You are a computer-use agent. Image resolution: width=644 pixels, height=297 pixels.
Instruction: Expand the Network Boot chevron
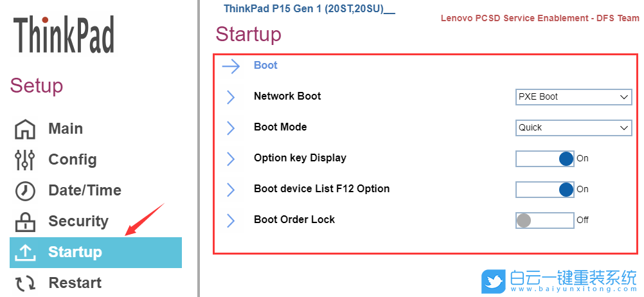231,97
